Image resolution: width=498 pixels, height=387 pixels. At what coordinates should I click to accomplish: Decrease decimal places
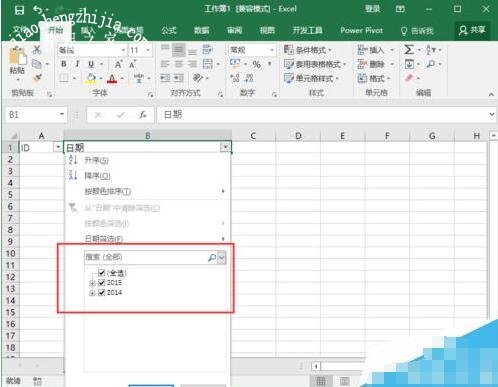click(249, 78)
